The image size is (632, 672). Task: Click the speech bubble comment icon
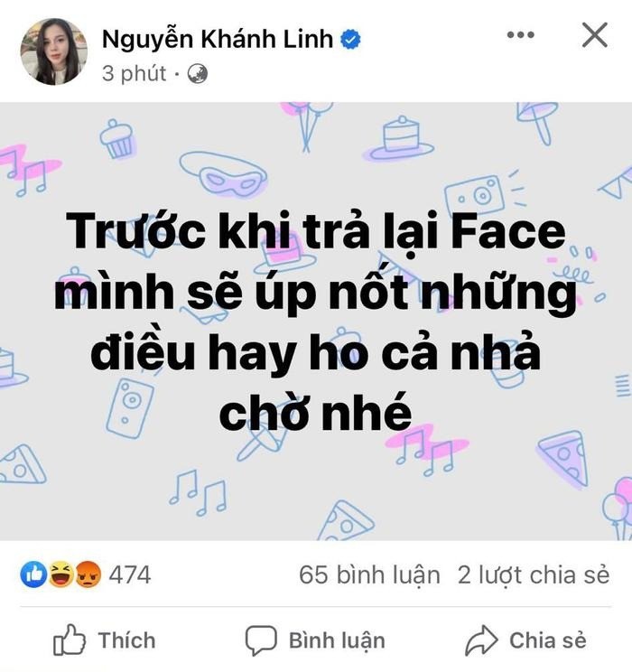coord(261,640)
